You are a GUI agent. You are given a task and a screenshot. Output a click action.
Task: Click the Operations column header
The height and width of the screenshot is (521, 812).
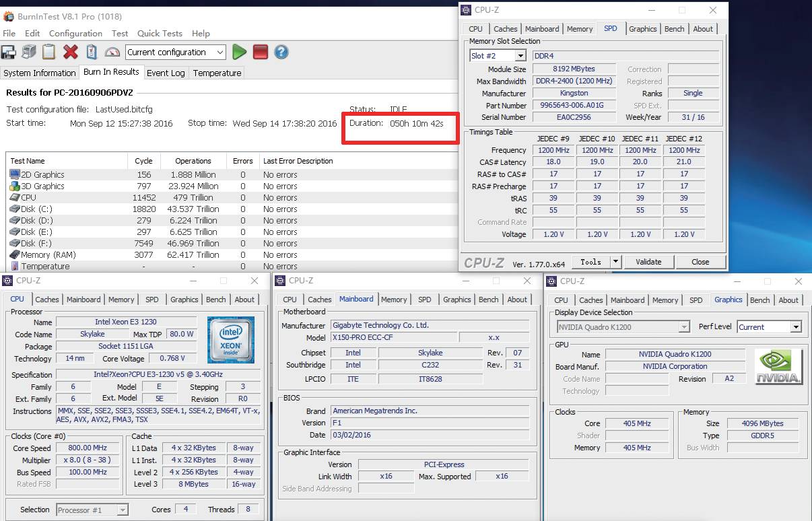[193, 161]
